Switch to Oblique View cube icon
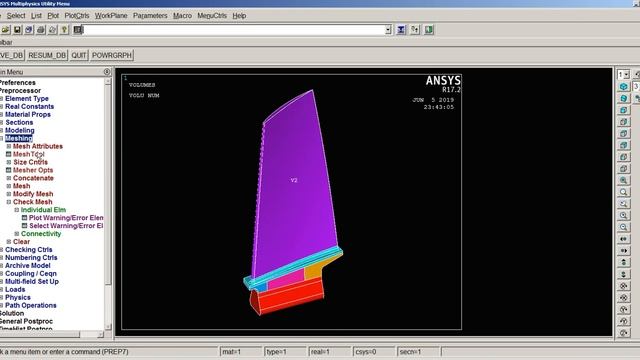The image size is (640, 360). click(x=623, y=99)
